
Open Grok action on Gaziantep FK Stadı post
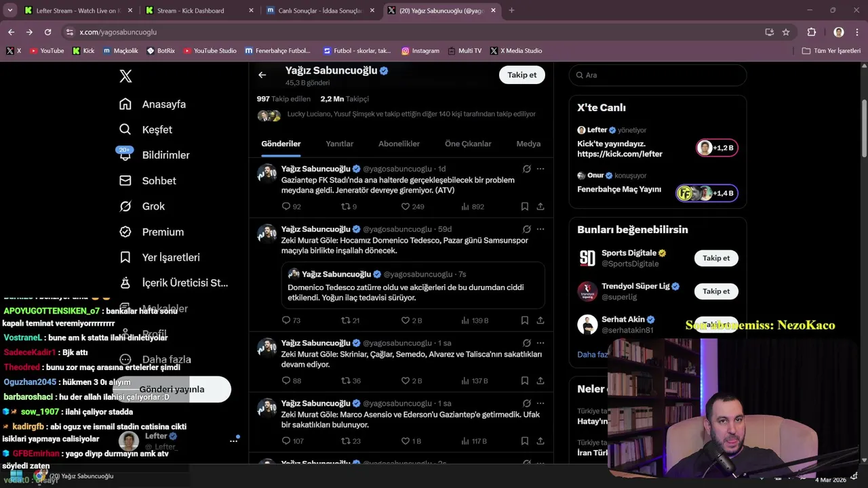526,169
